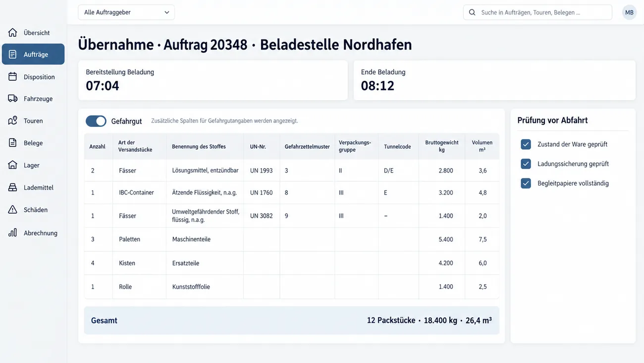Uncheck Zustand der Ware geprüft

pos(526,144)
